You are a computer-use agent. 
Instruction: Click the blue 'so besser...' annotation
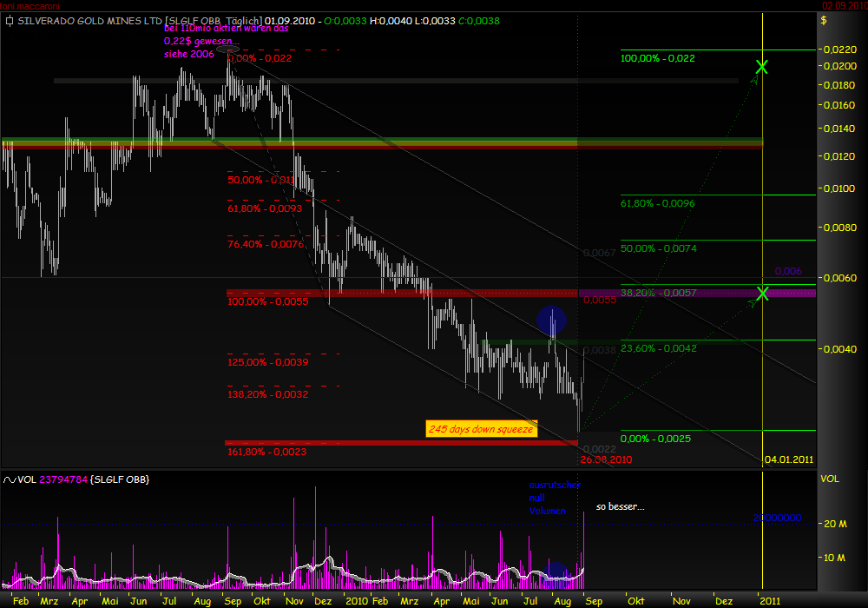coord(621,506)
